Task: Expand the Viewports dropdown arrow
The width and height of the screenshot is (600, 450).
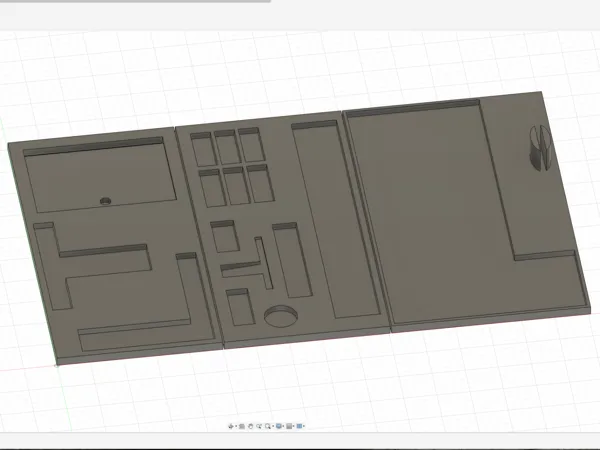Action: (x=304, y=426)
